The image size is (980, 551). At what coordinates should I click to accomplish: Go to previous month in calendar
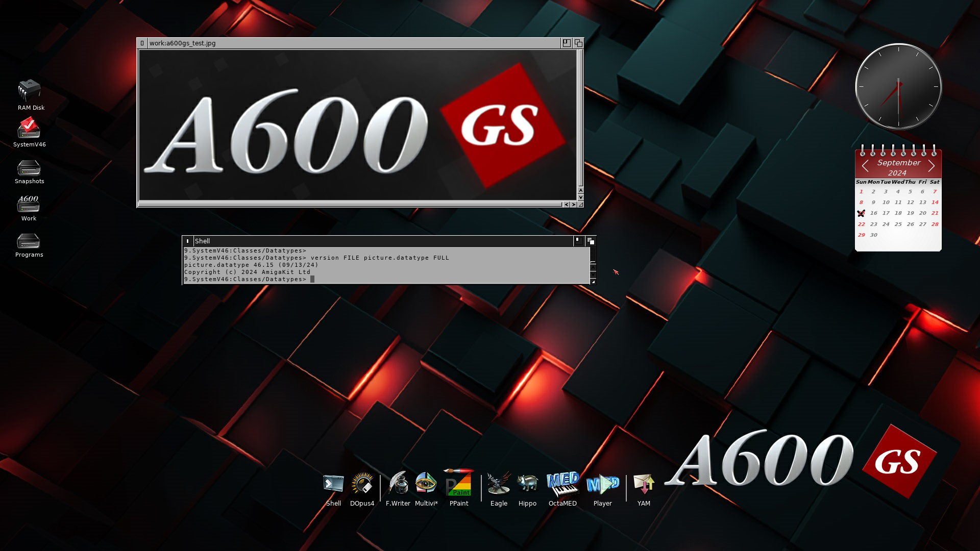865,166
